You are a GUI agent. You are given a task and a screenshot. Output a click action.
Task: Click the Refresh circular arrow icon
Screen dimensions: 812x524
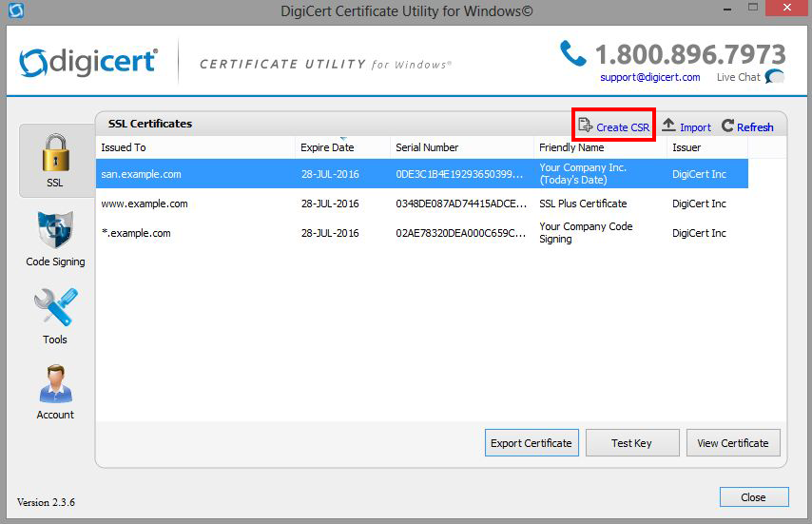click(x=727, y=126)
